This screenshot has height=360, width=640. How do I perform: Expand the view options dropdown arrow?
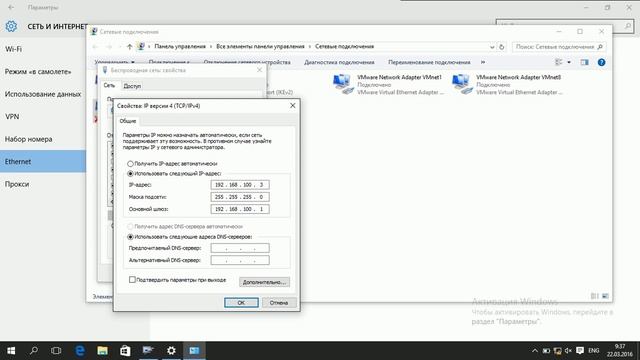click(569, 62)
